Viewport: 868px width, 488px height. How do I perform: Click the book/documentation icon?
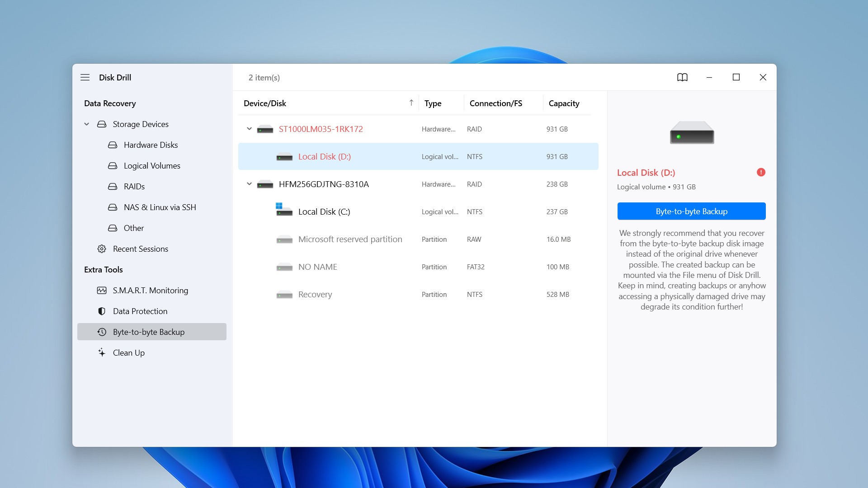pyautogui.click(x=681, y=77)
